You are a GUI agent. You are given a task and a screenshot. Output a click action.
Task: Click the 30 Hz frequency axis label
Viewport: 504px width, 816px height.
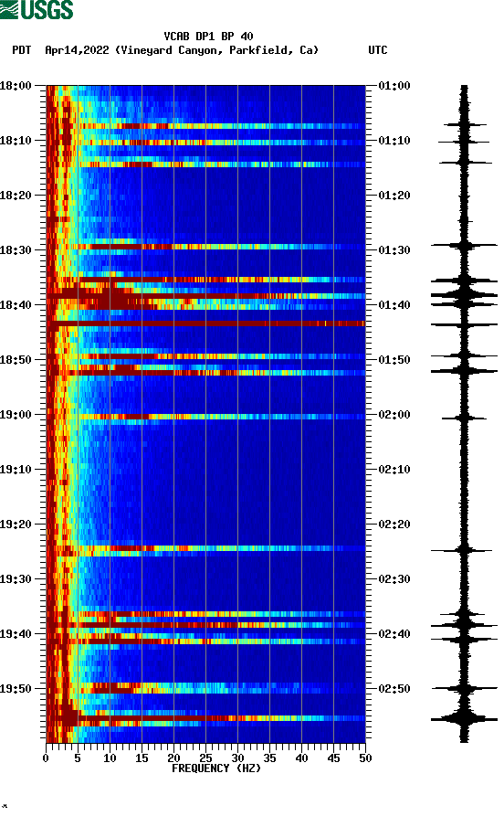point(237,758)
